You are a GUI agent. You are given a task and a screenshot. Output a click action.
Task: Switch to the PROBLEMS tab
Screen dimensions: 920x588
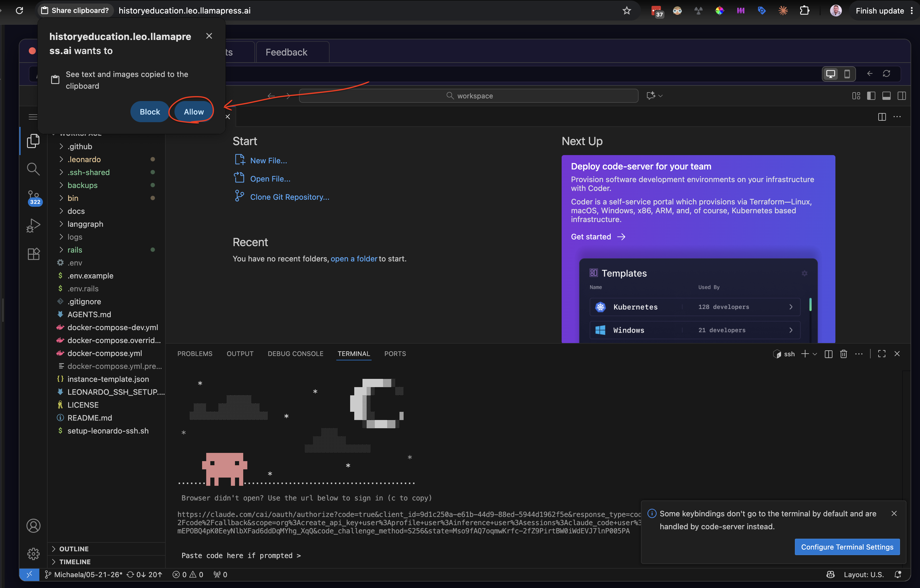coord(195,354)
